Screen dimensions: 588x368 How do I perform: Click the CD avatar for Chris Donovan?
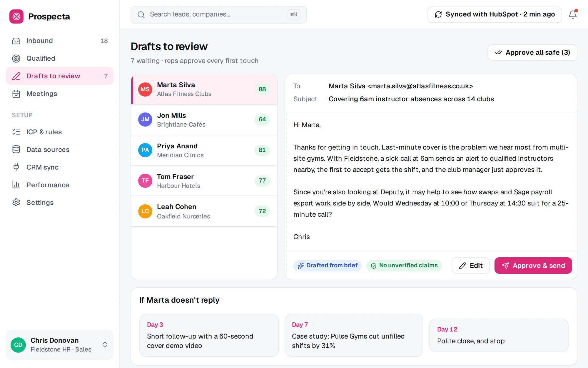coord(18,345)
